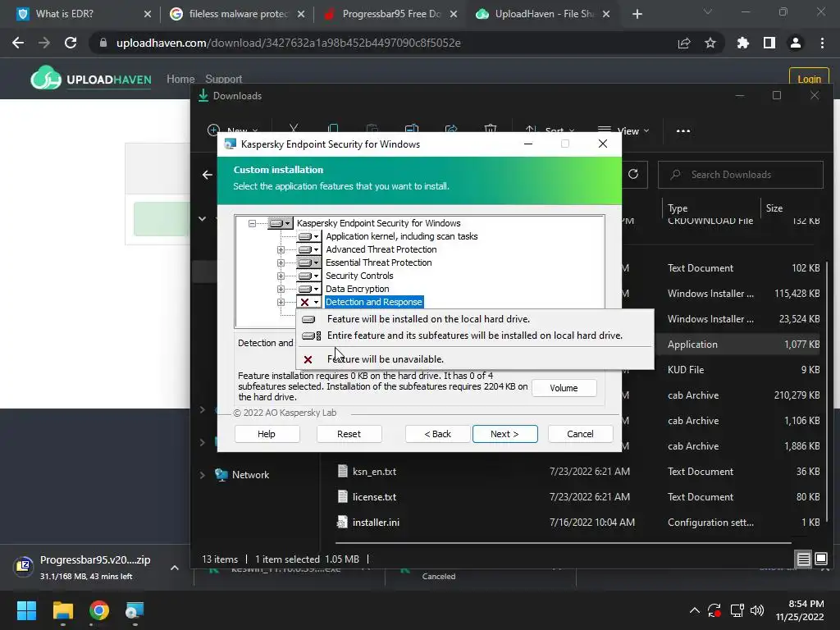The width and height of the screenshot is (840, 630).
Task: Click the Reset button in installer
Action: pos(349,434)
